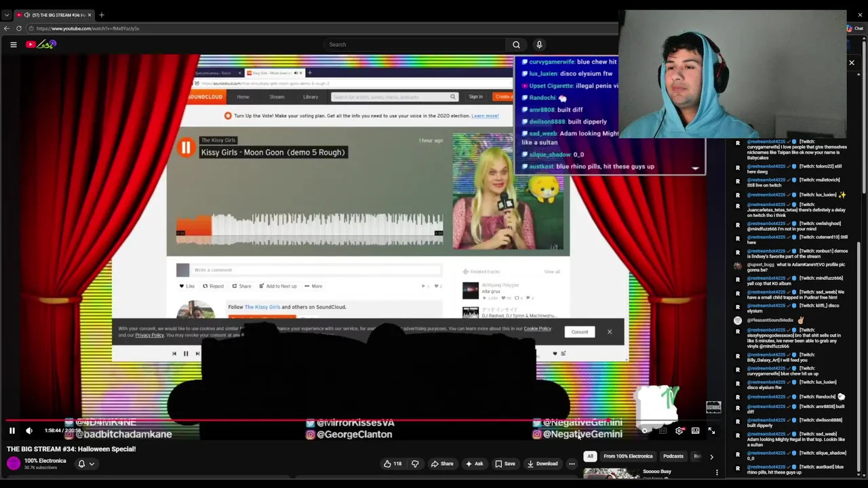Expand overlay chat scroll-down arrow in video
Viewport: 868px width, 488px height.
695,168
